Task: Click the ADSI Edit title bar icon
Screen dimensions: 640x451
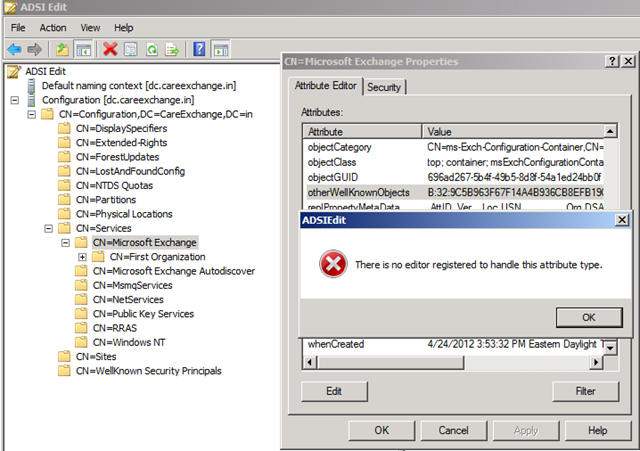Action: [x=10, y=7]
